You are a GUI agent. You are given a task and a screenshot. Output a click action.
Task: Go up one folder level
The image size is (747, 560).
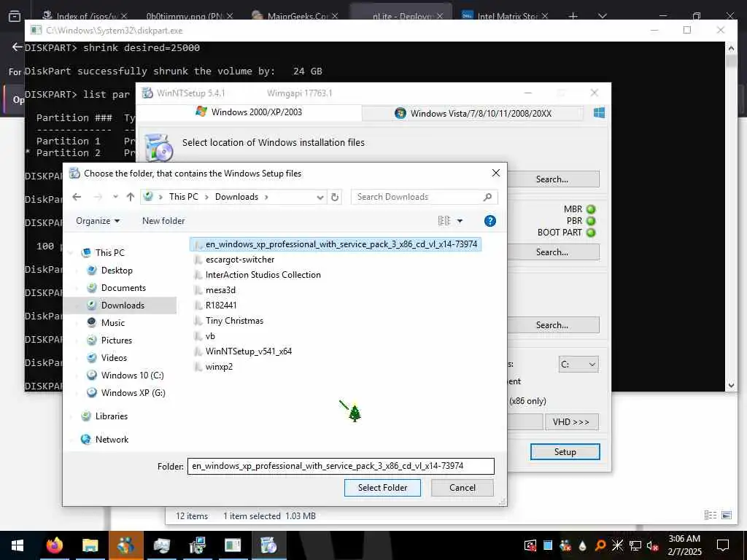pos(130,197)
